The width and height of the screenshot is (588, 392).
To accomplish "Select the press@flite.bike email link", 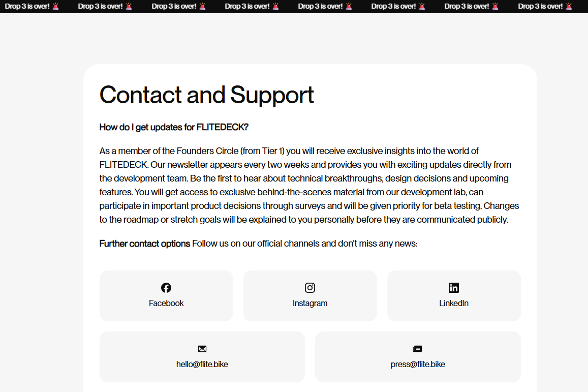I will (x=418, y=365).
